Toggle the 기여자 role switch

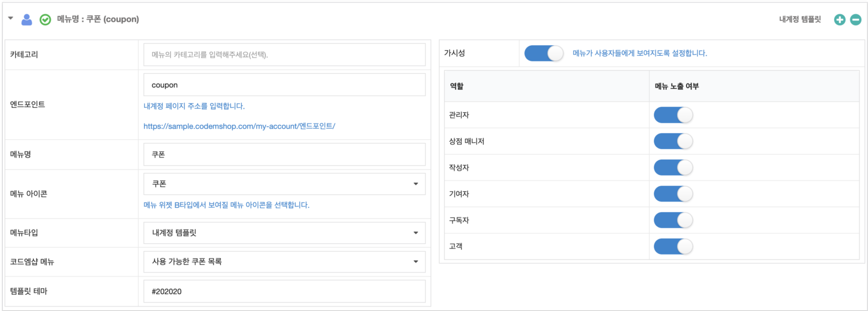pos(672,194)
